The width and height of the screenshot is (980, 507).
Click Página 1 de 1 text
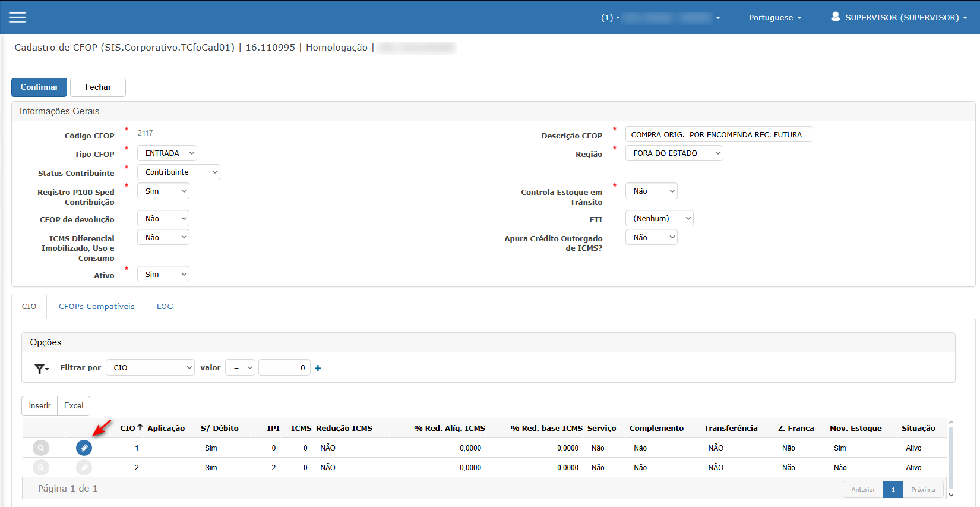68,489
